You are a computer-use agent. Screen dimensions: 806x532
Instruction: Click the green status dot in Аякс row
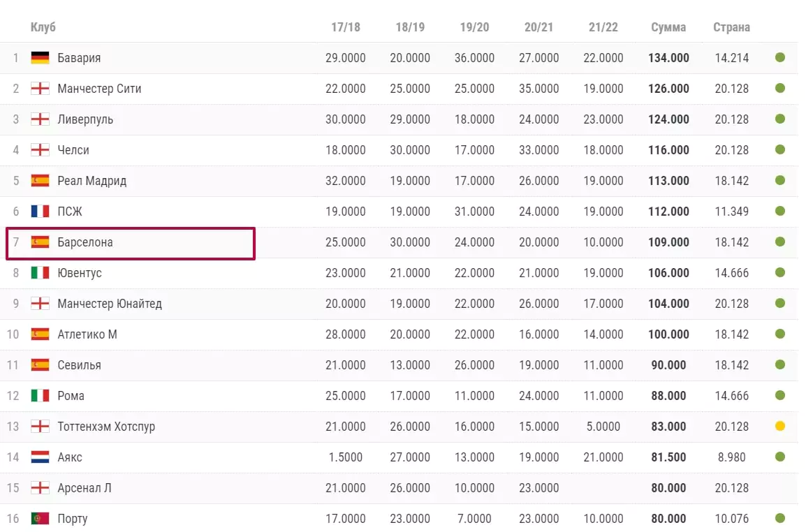779,457
